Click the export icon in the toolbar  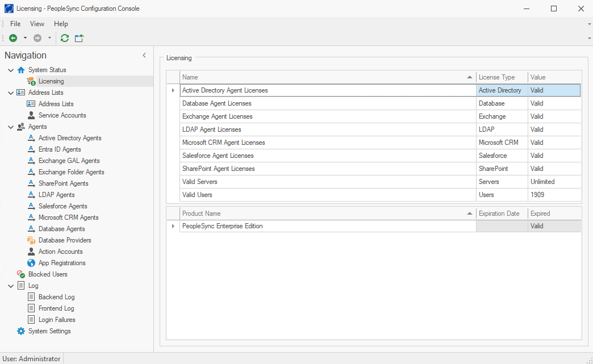[x=79, y=38]
